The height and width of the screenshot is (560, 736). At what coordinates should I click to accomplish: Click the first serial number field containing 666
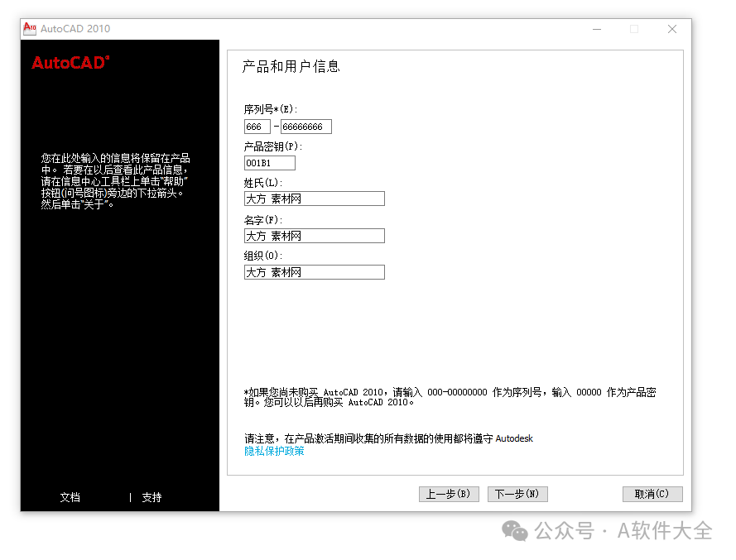(257, 127)
